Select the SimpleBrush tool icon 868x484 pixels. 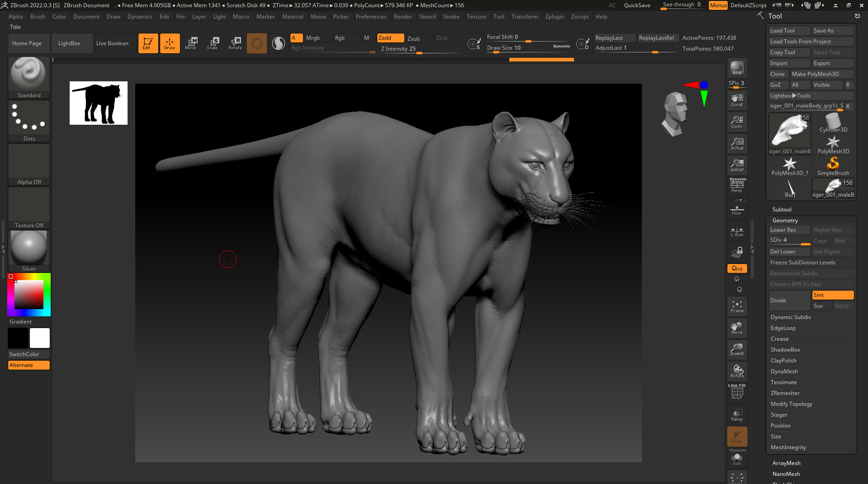[x=833, y=166]
